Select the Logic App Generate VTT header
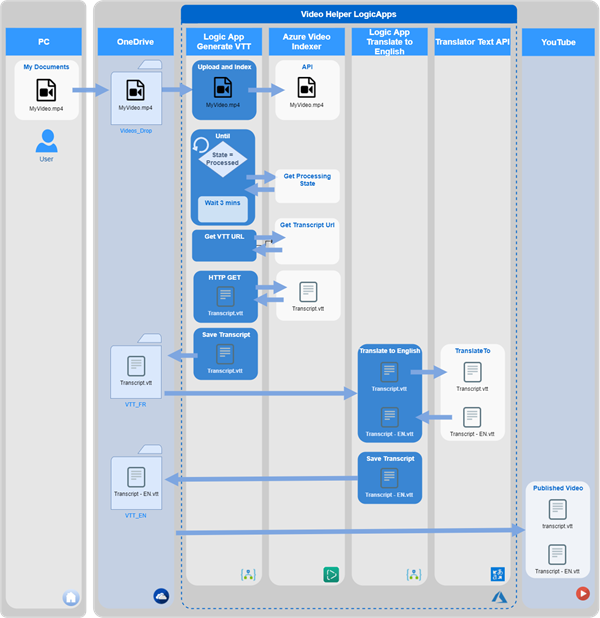This screenshot has width=600, height=618. click(x=224, y=41)
